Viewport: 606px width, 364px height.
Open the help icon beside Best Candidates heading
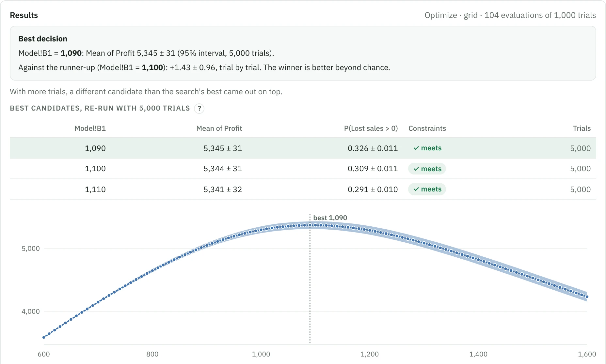coord(199,108)
